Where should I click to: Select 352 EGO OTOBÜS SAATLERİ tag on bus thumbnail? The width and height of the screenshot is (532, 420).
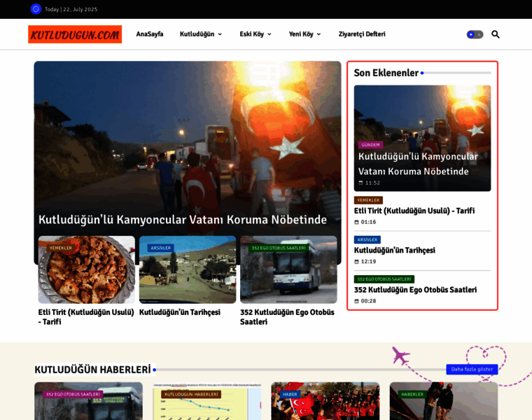coord(279,248)
